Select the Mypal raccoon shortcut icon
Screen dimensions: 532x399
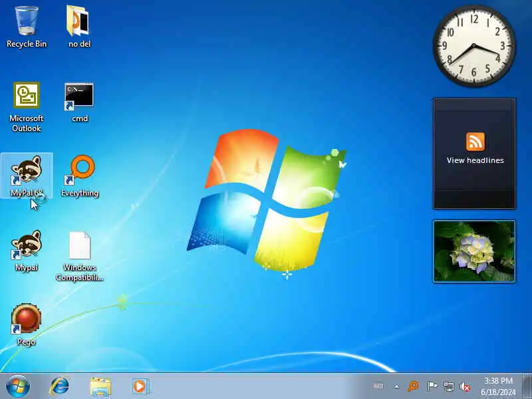point(27,251)
